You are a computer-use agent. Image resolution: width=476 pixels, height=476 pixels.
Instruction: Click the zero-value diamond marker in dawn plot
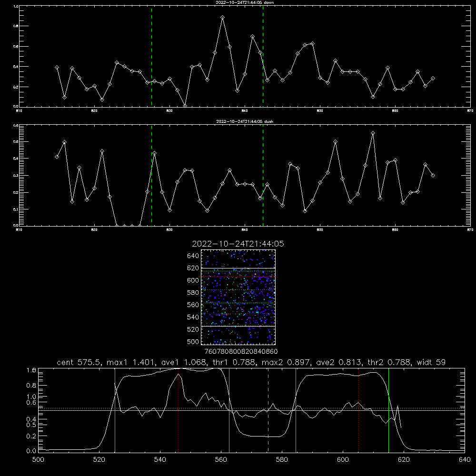pyautogui.click(x=185, y=106)
